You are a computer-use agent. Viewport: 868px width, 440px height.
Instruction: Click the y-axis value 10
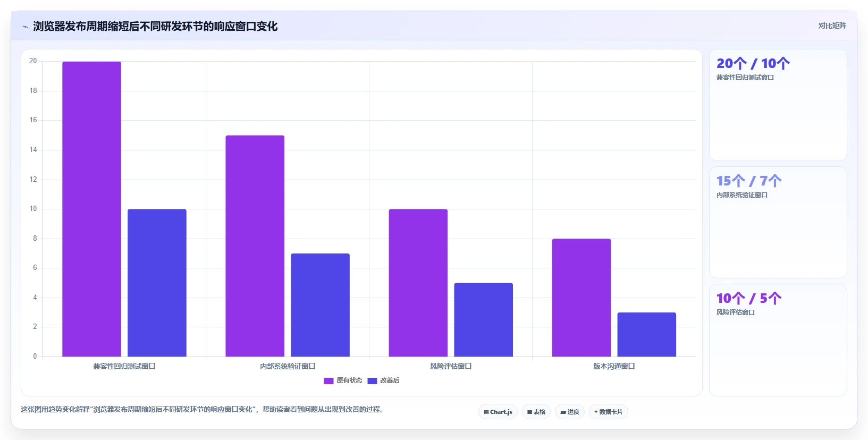pyautogui.click(x=33, y=209)
